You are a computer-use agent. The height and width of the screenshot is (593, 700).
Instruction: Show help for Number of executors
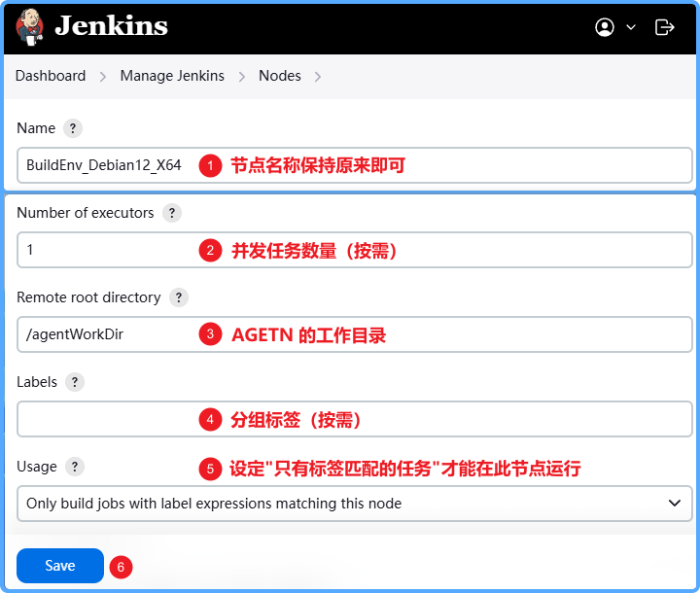click(x=172, y=213)
